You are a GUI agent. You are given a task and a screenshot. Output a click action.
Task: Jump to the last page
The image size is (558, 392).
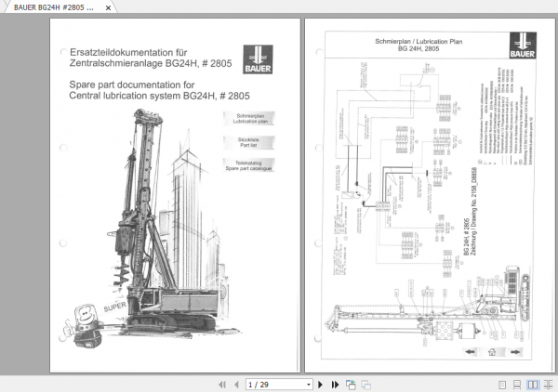[335, 385]
